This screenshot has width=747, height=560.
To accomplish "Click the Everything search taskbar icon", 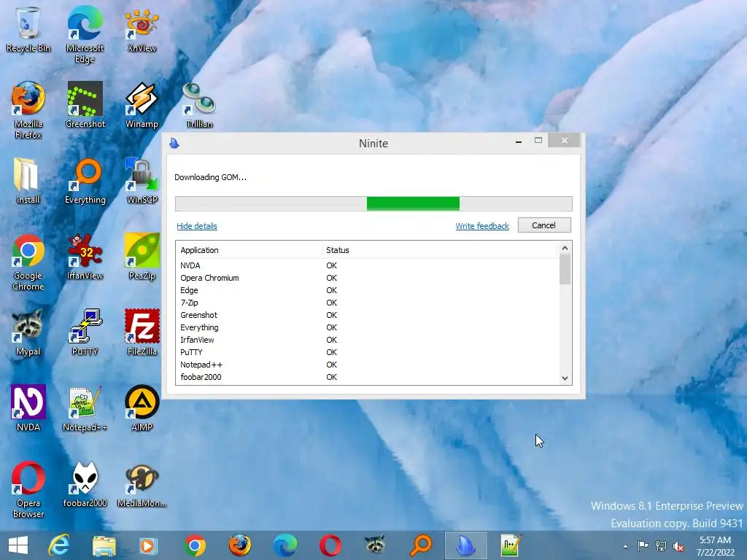I will pyautogui.click(x=421, y=545).
